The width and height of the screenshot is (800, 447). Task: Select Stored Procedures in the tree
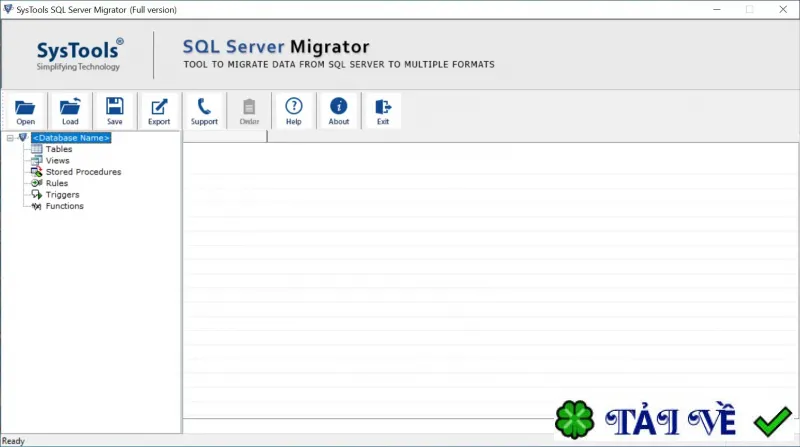pos(83,172)
